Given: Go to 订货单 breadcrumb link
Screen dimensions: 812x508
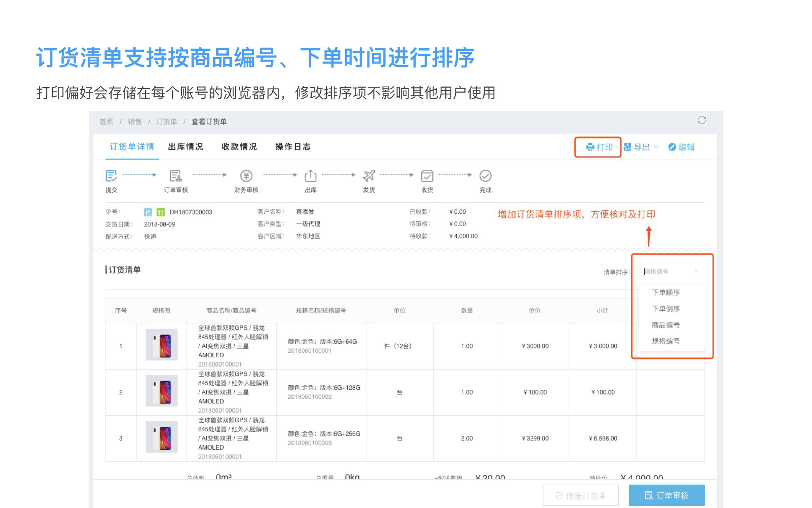Looking at the screenshot, I should [167, 122].
